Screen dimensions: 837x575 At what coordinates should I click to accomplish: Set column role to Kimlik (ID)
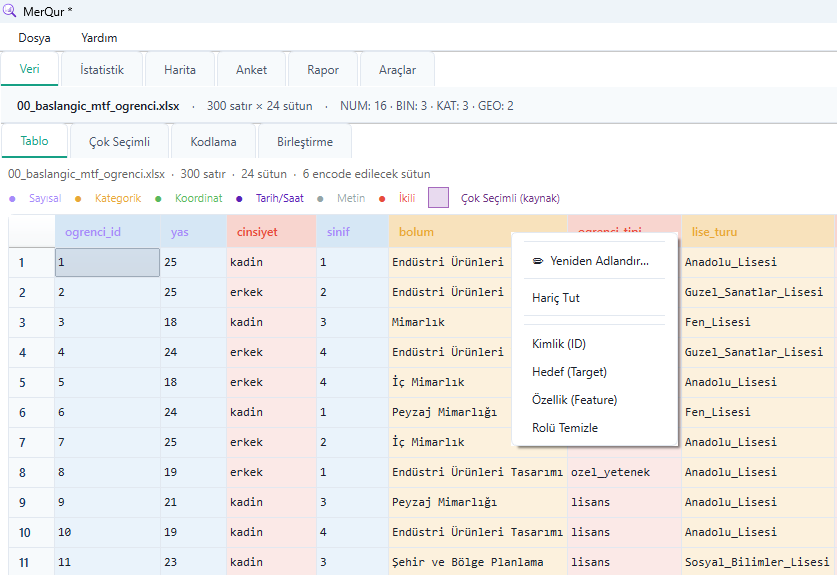(x=595, y=344)
